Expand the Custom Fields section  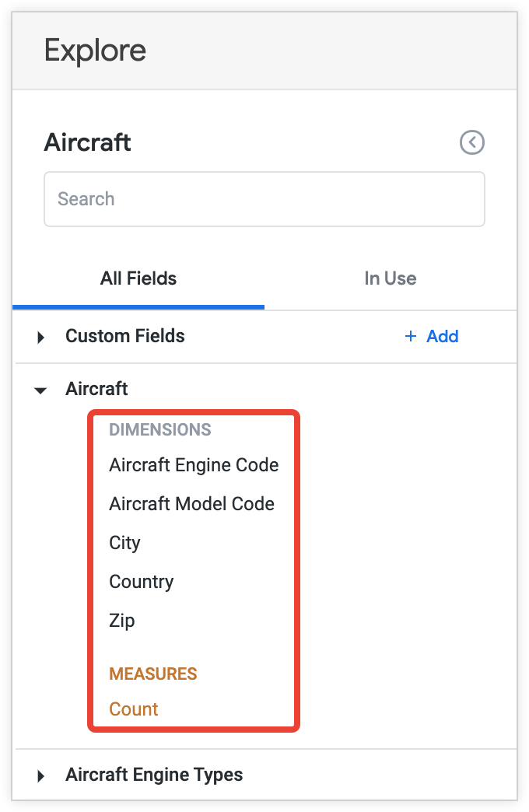coord(41,338)
